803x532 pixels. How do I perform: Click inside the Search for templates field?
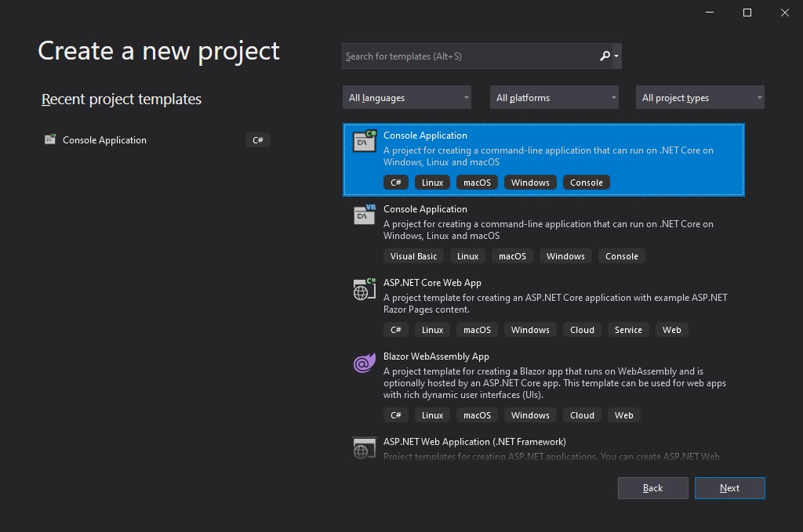[463, 56]
